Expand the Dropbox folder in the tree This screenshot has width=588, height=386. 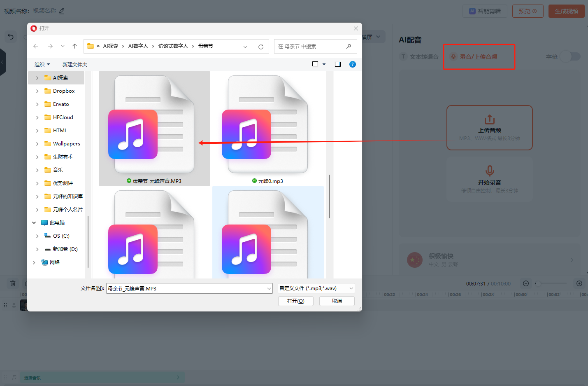[37, 91]
